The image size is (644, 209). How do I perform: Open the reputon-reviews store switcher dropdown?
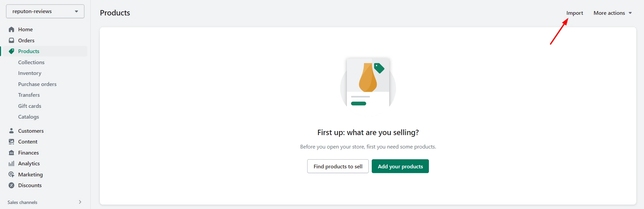coord(45,11)
